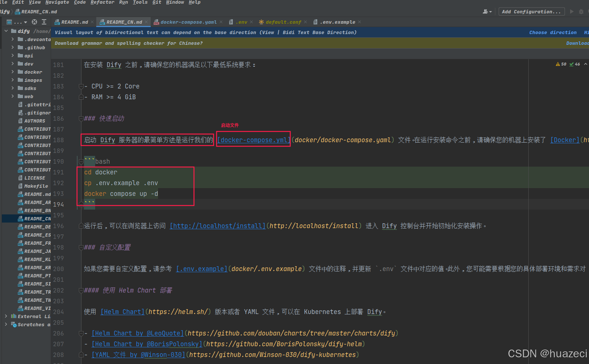Close the README_CN.md tab
The height and width of the screenshot is (364, 589).
pyautogui.click(x=146, y=22)
